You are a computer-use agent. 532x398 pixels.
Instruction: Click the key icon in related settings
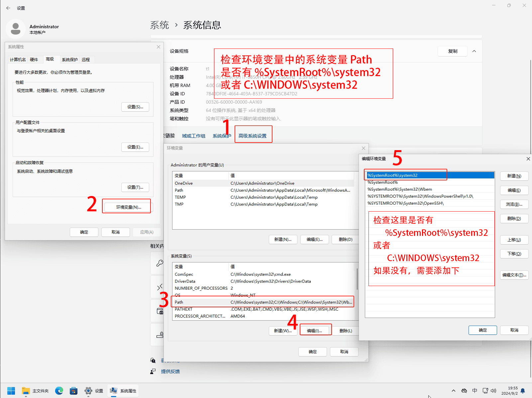click(x=160, y=263)
